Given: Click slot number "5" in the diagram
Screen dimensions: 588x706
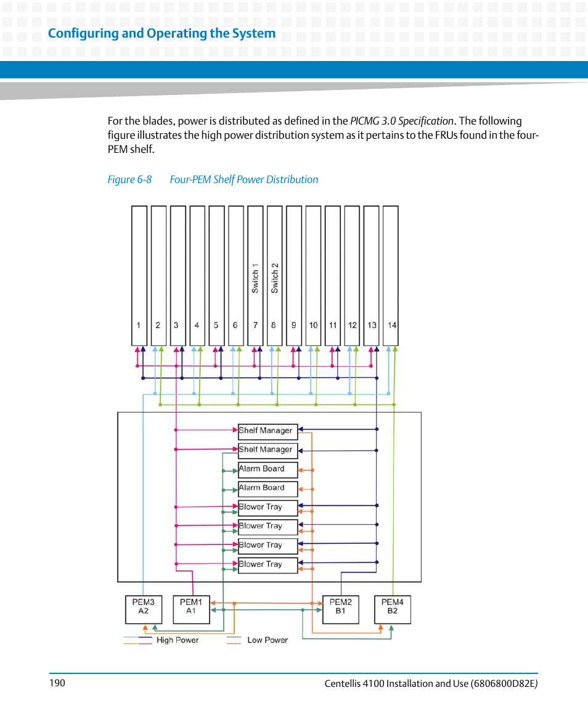Looking at the screenshot, I should (216, 325).
